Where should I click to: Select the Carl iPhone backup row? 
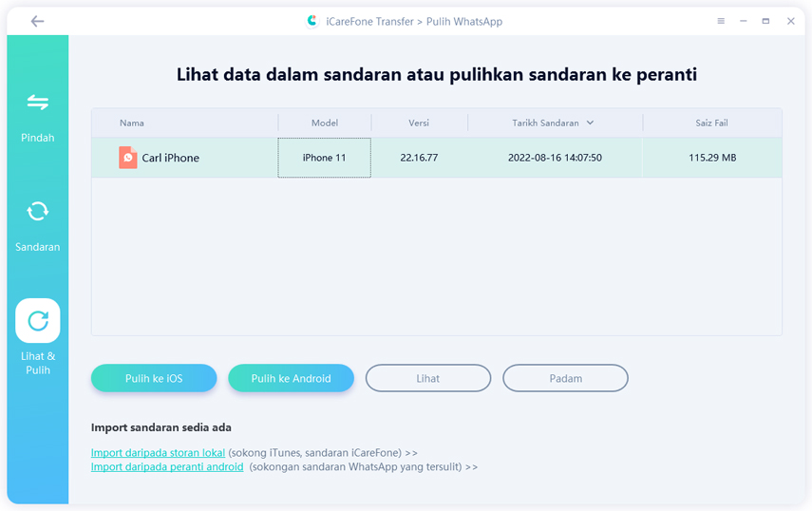pos(437,158)
